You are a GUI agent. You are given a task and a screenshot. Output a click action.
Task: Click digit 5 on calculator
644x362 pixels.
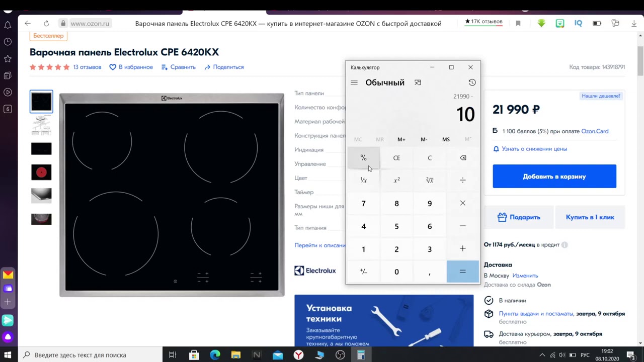(x=396, y=226)
